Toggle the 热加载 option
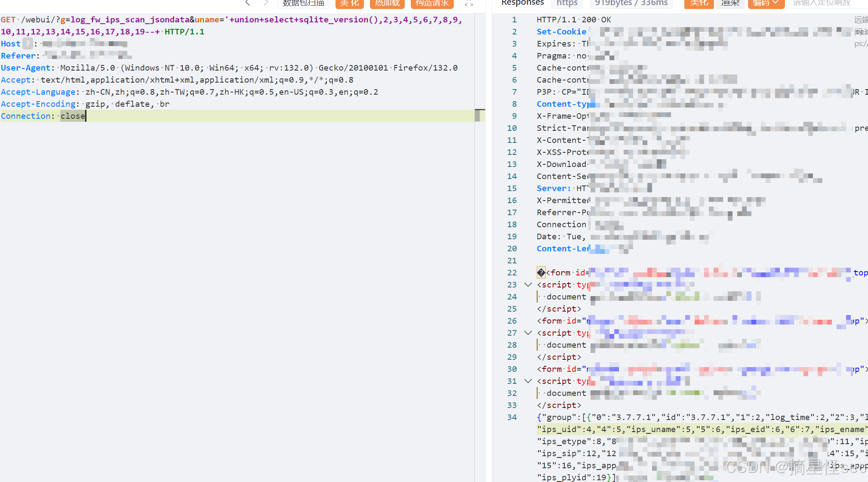Image resolution: width=868 pixels, height=482 pixels. (387, 3)
